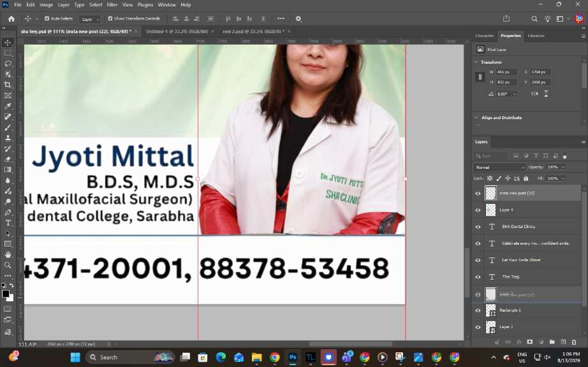
Task: Select the Crop tool
Action: [8, 85]
